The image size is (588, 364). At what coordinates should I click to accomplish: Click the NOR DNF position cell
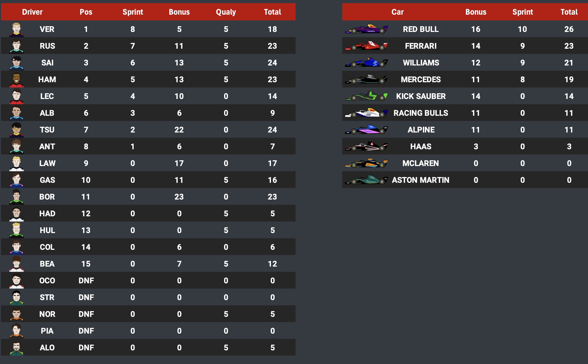86,314
